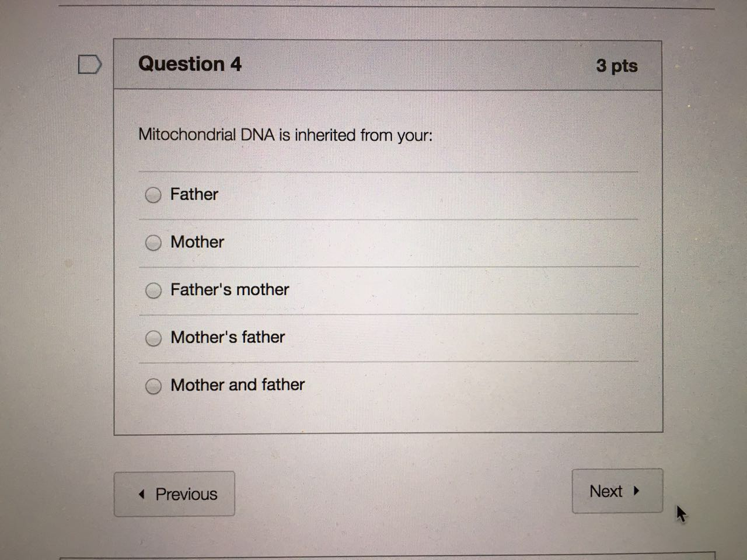Choose Mother's father as your answer
747x560 pixels.
point(153,338)
